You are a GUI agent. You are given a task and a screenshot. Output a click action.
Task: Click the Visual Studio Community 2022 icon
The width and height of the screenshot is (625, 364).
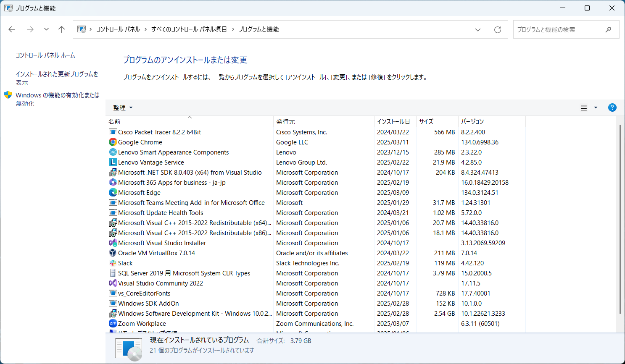coord(113,283)
